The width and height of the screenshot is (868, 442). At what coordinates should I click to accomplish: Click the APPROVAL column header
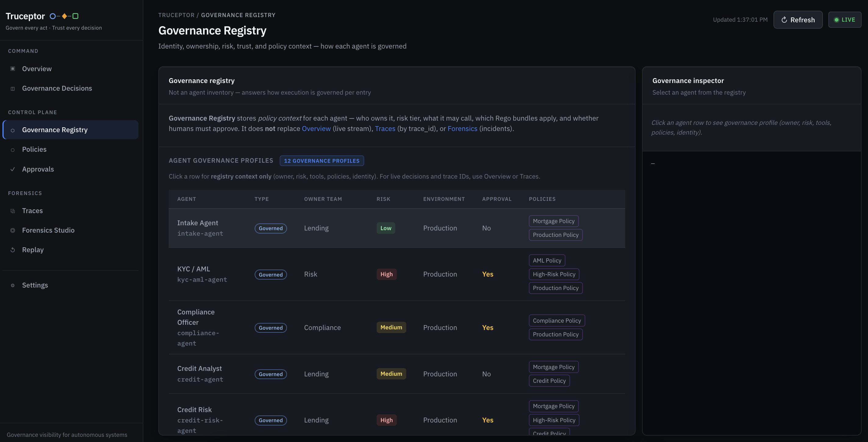tap(497, 199)
